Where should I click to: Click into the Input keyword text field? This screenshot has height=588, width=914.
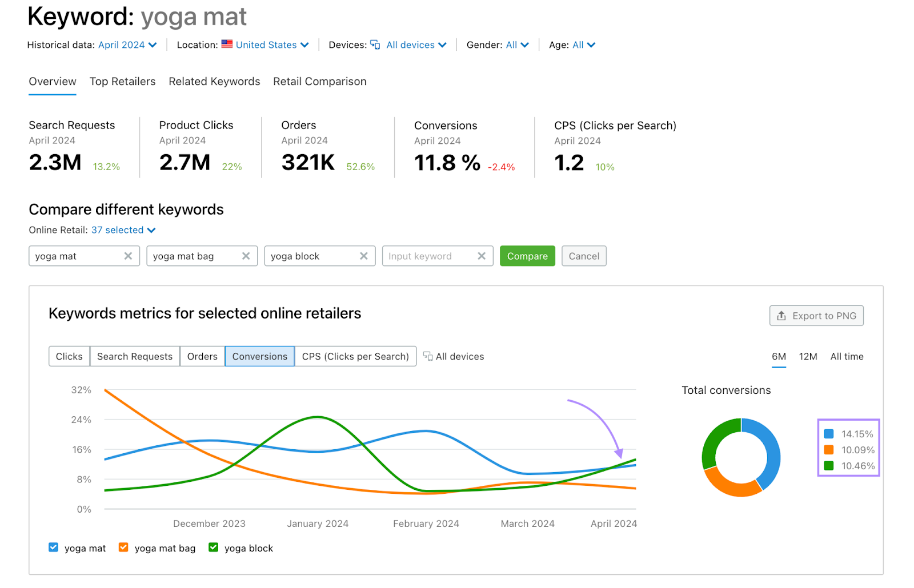click(x=428, y=256)
